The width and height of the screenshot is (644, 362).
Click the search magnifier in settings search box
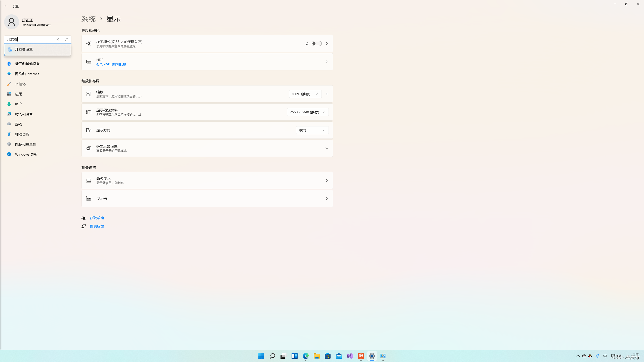67,39
